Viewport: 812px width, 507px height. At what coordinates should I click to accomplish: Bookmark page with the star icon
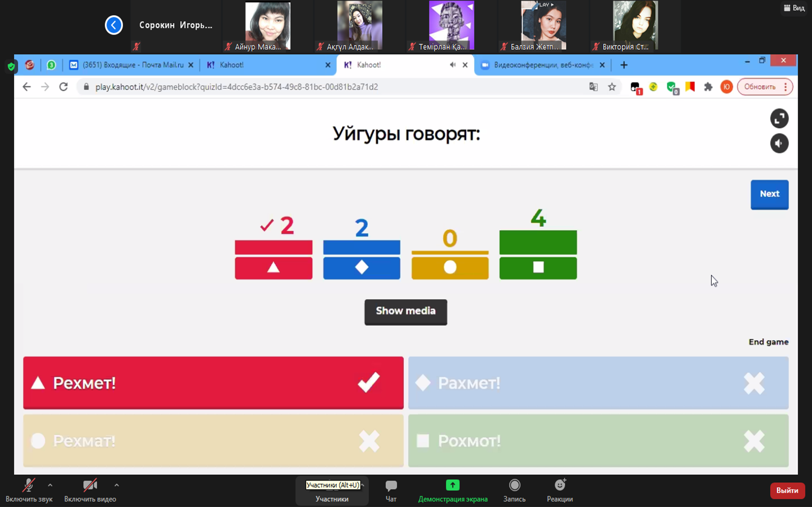tap(612, 87)
